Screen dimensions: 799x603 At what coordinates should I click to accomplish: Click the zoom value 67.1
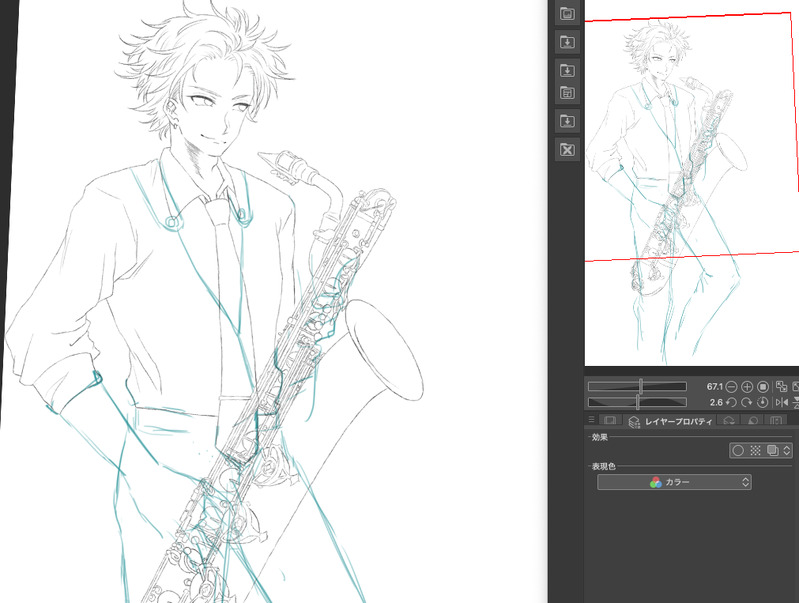[x=714, y=387]
